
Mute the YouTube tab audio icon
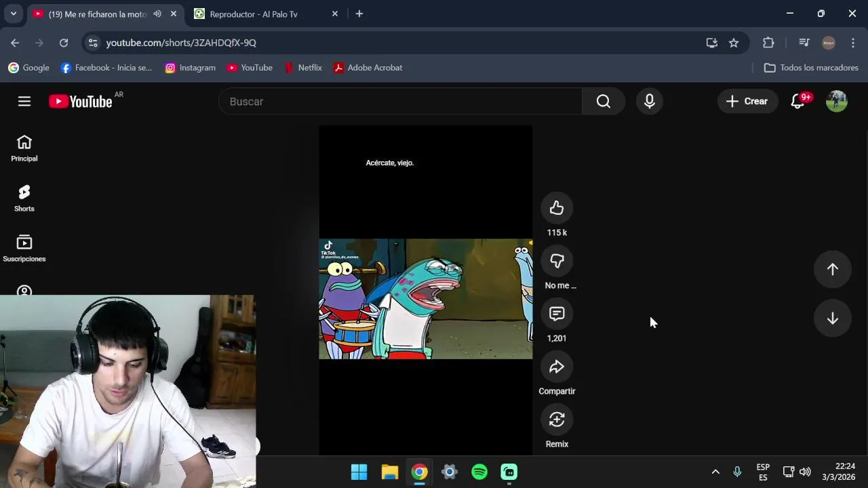point(157,14)
